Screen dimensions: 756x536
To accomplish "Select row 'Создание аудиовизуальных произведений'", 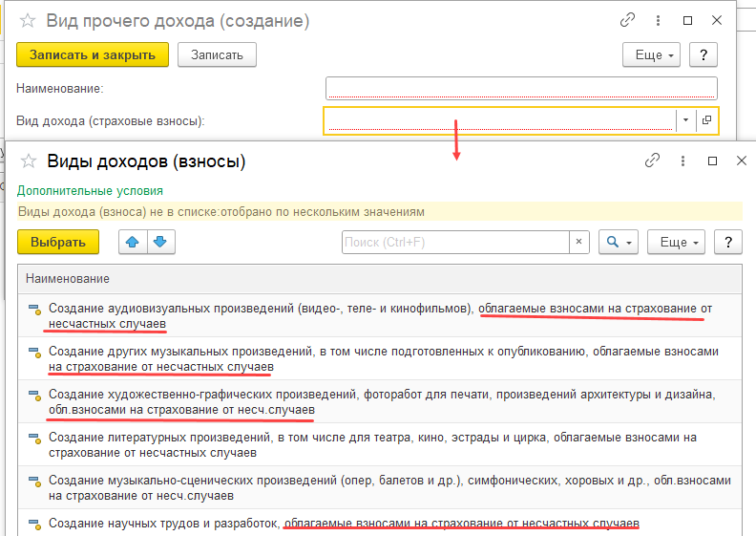I will click(x=380, y=315).
